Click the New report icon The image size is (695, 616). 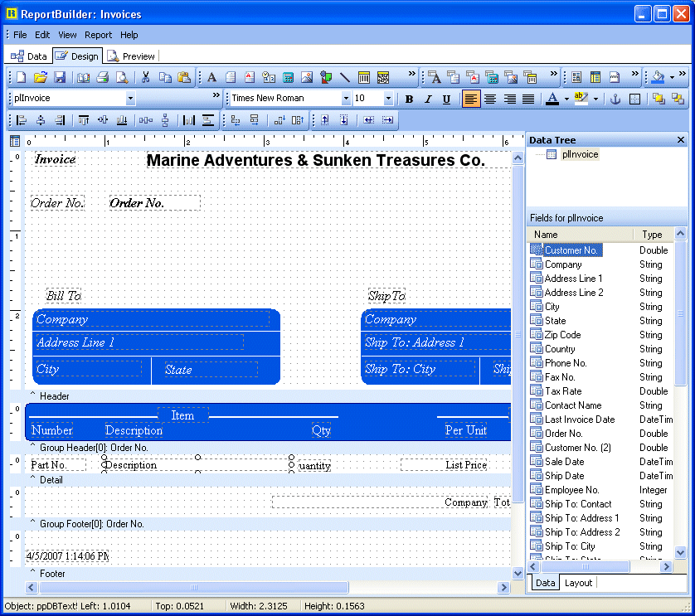click(22, 77)
